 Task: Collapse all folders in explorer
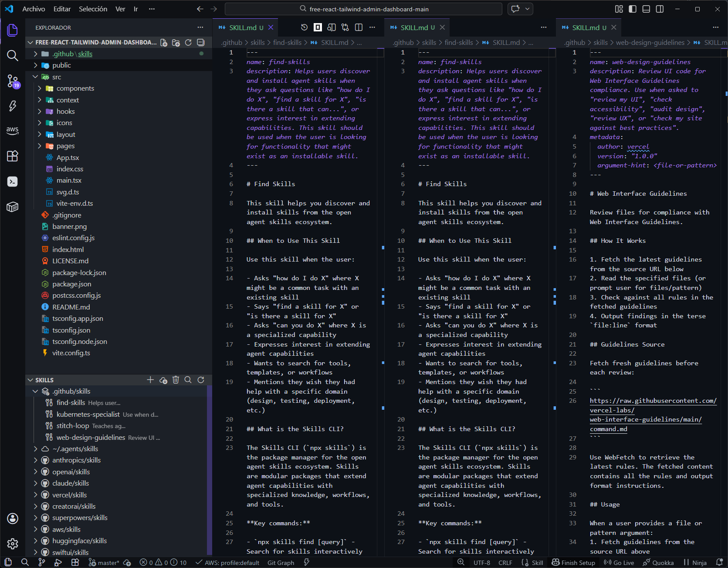tap(201, 42)
